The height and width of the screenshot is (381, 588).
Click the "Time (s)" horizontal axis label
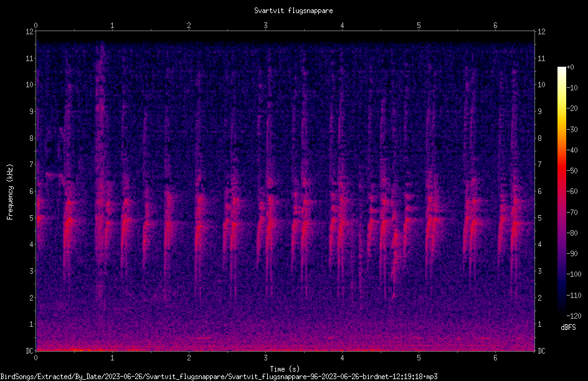click(x=285, y=369)
